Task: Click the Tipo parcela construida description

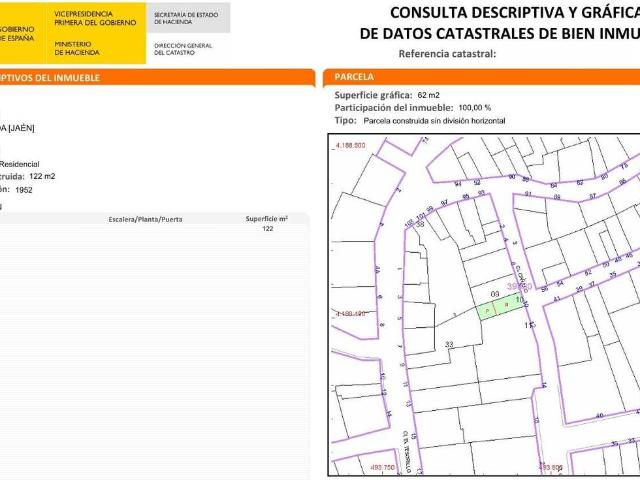Action: pos(434,120)
